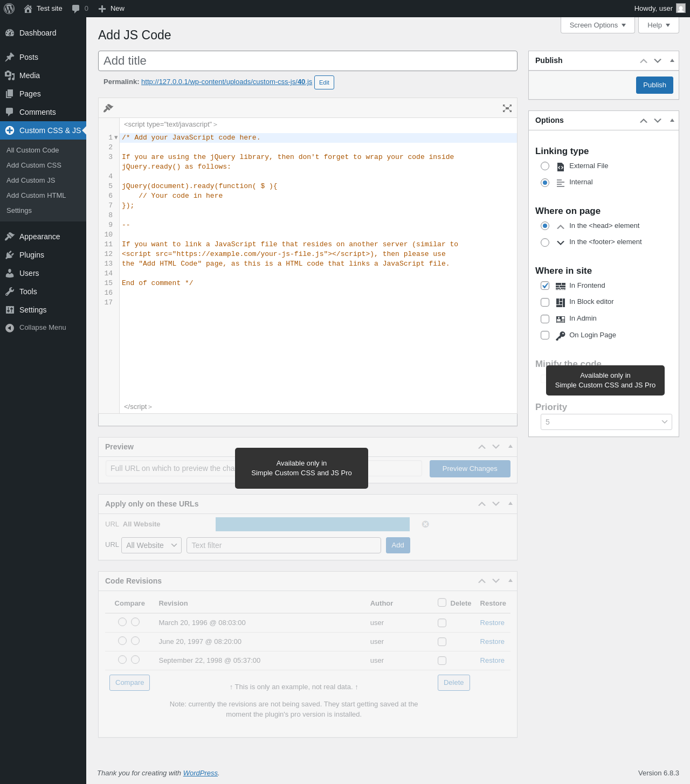
Task: Click the Plugins plug icon
Action: [10, 255]
